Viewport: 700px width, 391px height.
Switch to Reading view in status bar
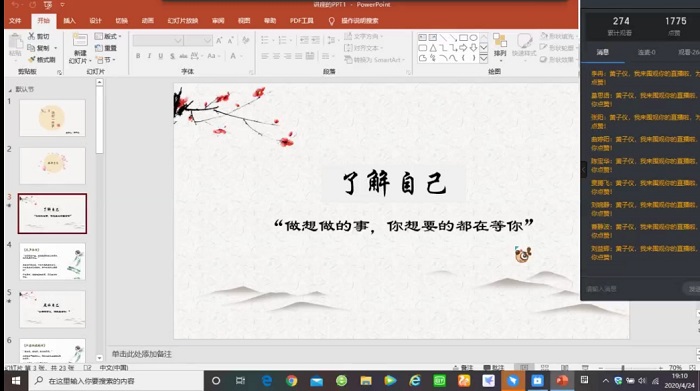[565, 367]
